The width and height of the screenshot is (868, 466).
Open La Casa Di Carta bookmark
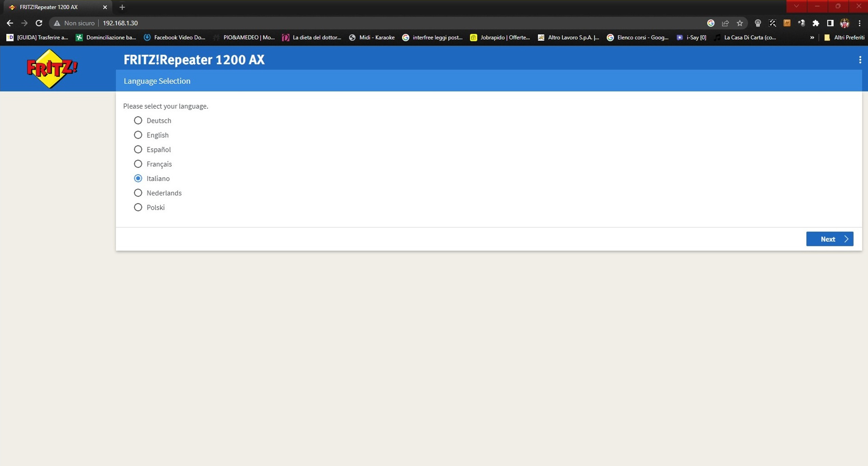745,37
